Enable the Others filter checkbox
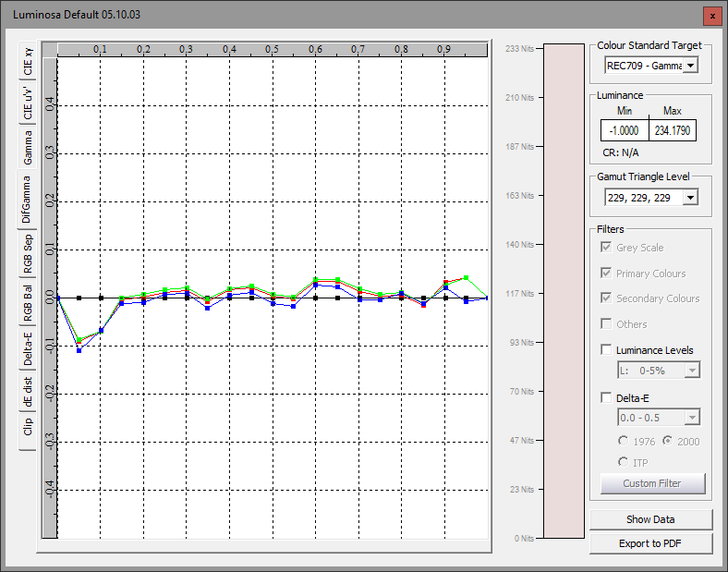The height and width of the screenshot is (572, 728). coord(606,323)
